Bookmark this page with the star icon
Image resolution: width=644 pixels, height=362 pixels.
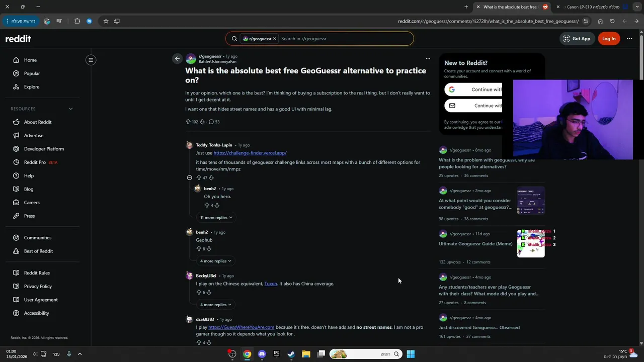click(106, 21)
